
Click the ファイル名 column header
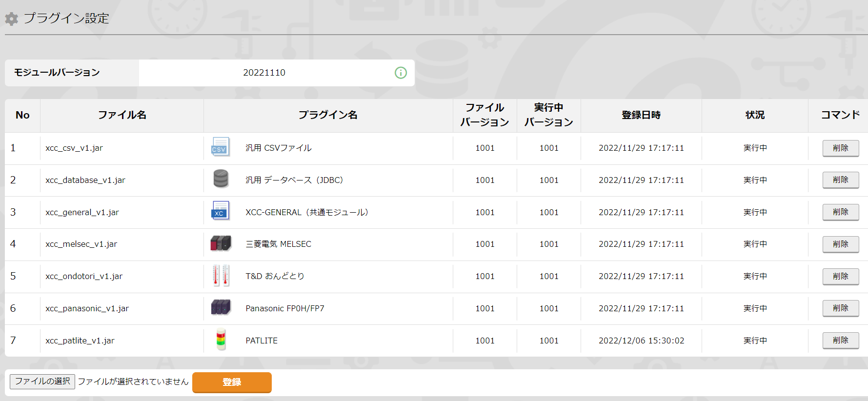pyautogui.click(x=122, y=115)
